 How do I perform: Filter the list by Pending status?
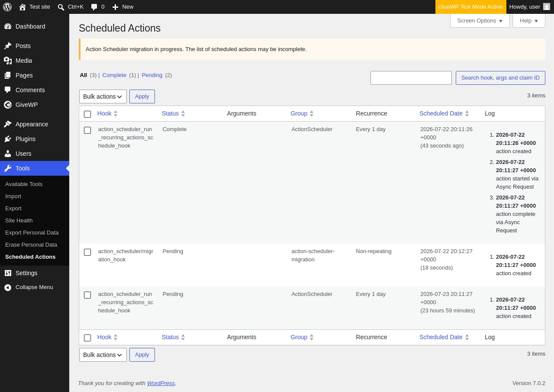coord(152,75)
